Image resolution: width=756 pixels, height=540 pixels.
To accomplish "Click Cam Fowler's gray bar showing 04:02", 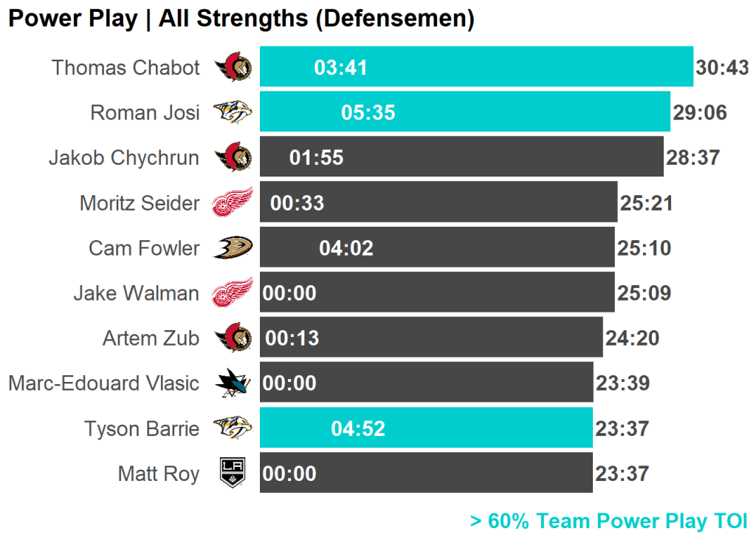I will (x=437, y=247).
